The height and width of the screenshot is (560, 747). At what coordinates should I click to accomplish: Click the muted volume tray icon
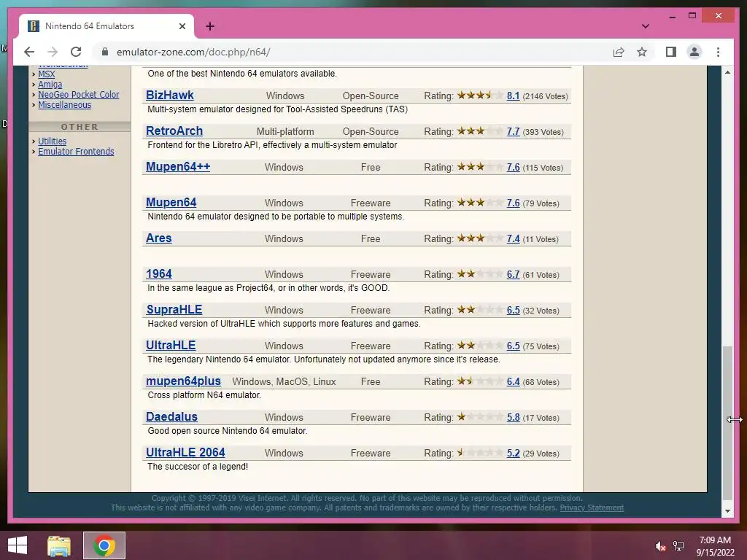[x=660, y=546]
